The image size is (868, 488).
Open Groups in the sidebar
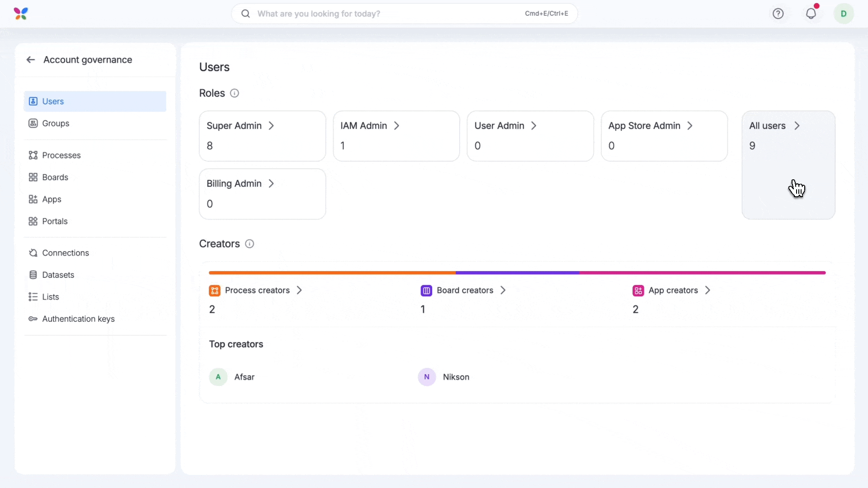coord(56,123)
